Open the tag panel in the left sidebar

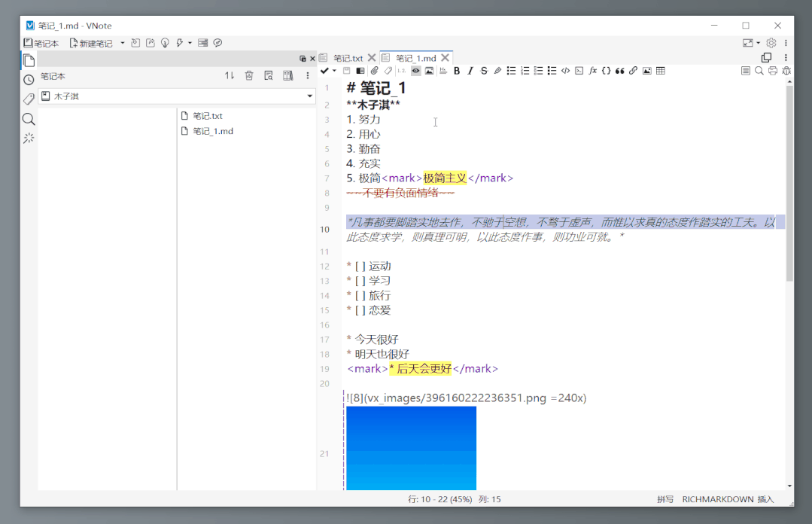(29, 99)
